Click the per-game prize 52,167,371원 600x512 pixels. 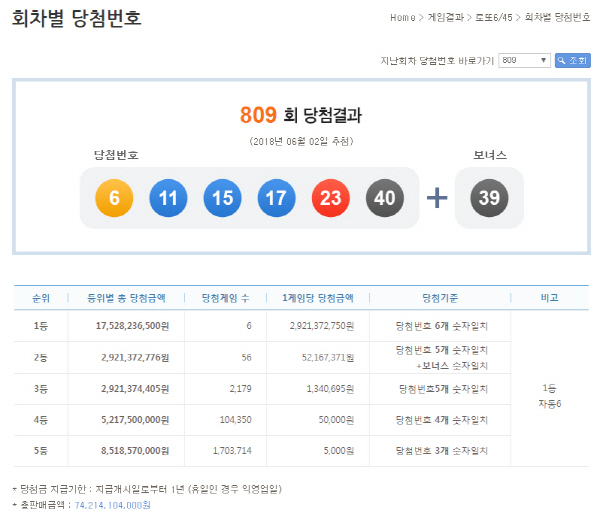[328, 358]
